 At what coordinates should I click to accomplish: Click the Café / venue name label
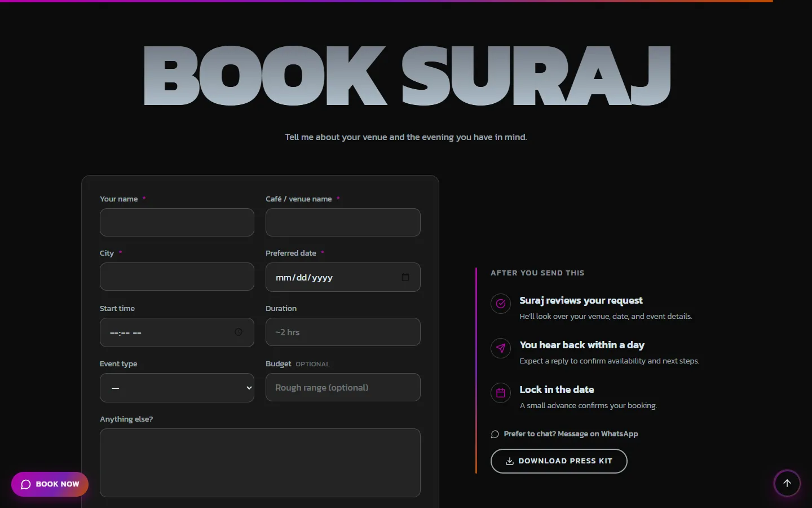[298, 199]
